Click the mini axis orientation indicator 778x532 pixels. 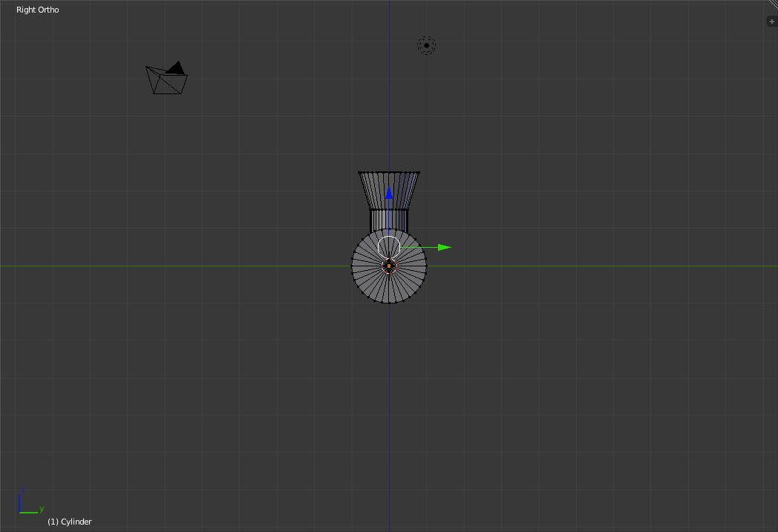(30, 502)
